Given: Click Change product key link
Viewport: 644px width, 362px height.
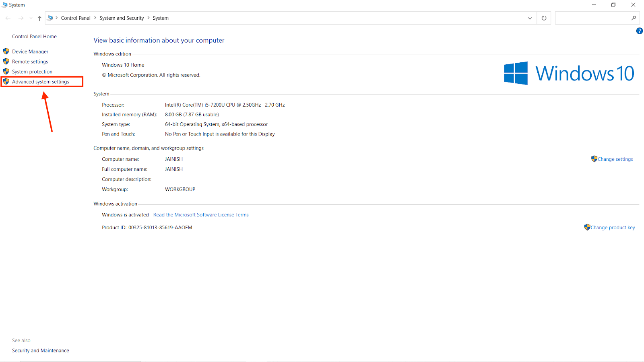Looking at the screenshot, I should pos(613,228).
